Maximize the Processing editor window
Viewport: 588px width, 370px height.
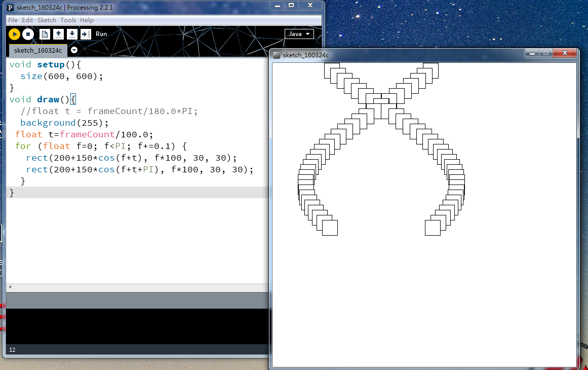291,5
